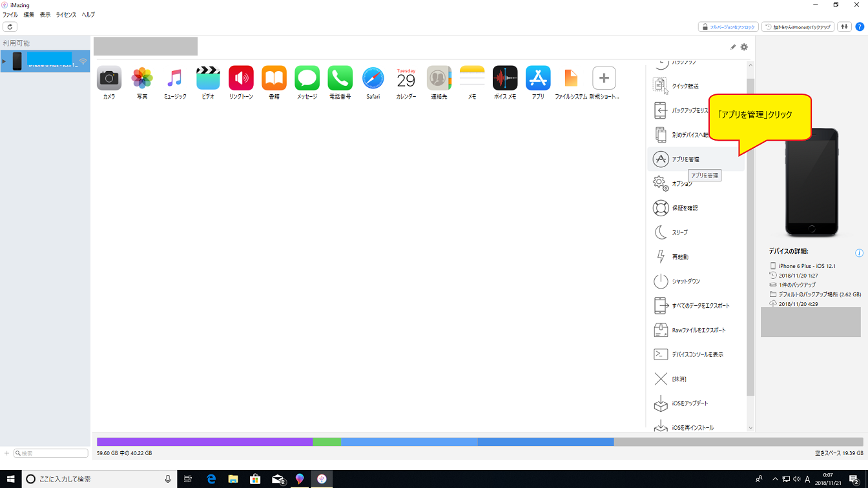Add a new shortcut with the plus tile

(604, 78)
